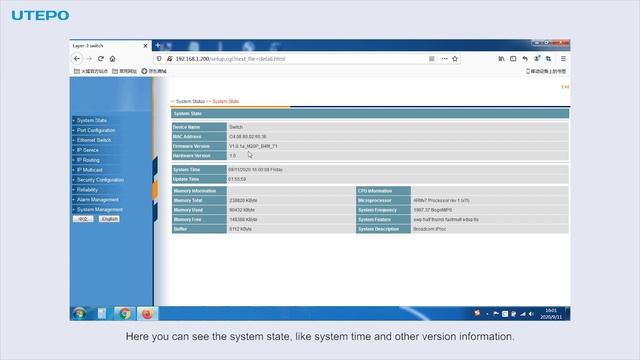The height and width of the screenshot is (360, 640).
Task: Expand IP Multicast in the sidebar
Action: (x=89, y=170)
